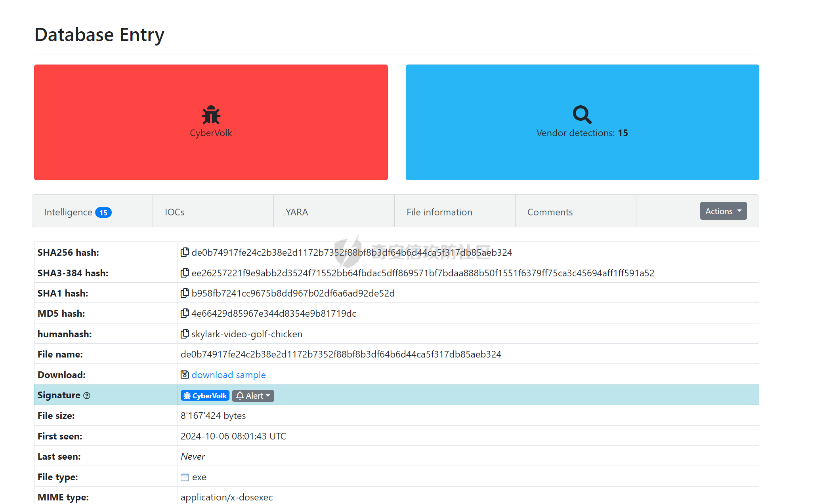Copy the SHA256 hash with clipboard icon
Screen dimensions: 827x504
185,252
